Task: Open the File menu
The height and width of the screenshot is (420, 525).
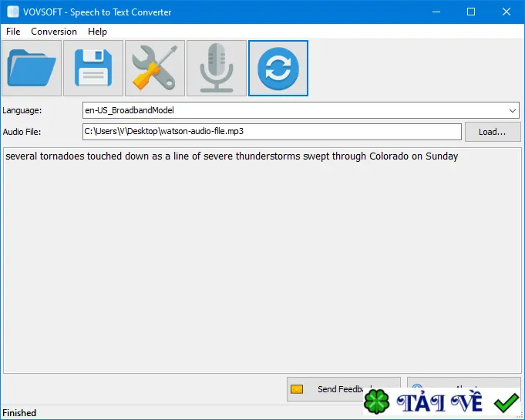Action: pyautogui.click(x=13, y=32)
